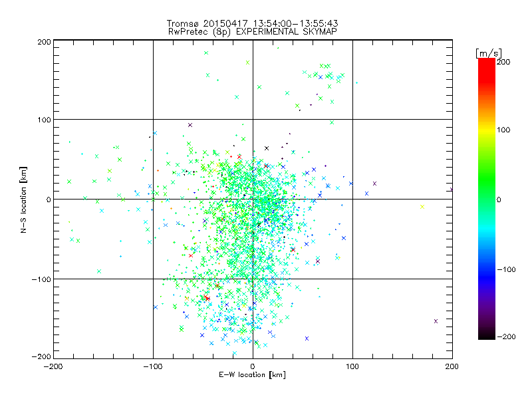This screenshot has width=532, height=399.
Task: Click the colorbar tick label '-200'
Action: coord(506,337)
